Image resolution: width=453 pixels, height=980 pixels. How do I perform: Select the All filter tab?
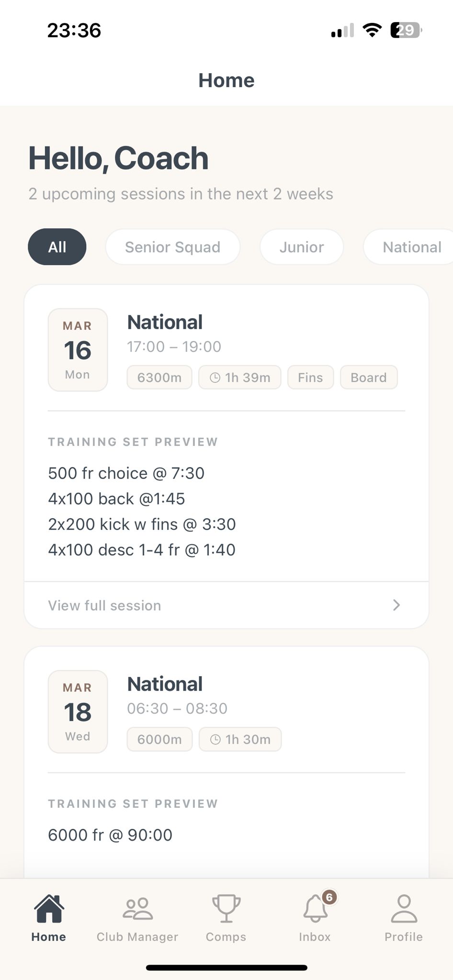pos(57,246)
